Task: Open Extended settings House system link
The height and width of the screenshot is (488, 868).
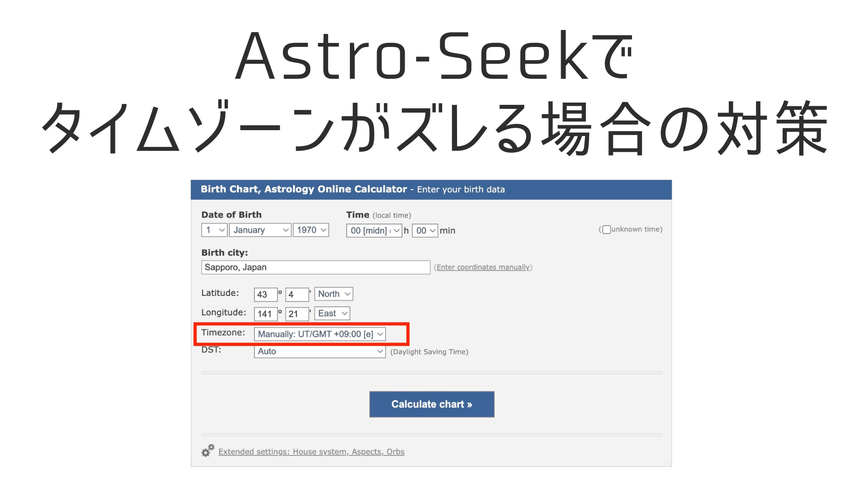Action: click(x=311, y=451)
